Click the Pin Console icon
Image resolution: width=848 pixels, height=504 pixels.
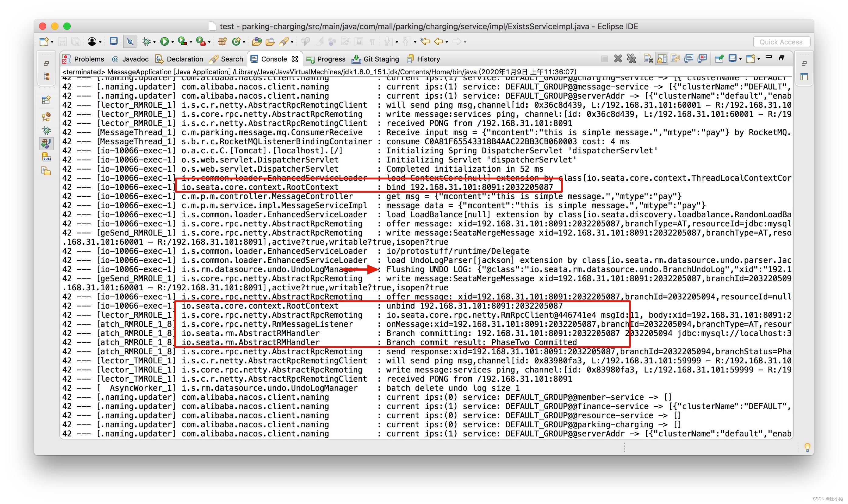(719, 59)
